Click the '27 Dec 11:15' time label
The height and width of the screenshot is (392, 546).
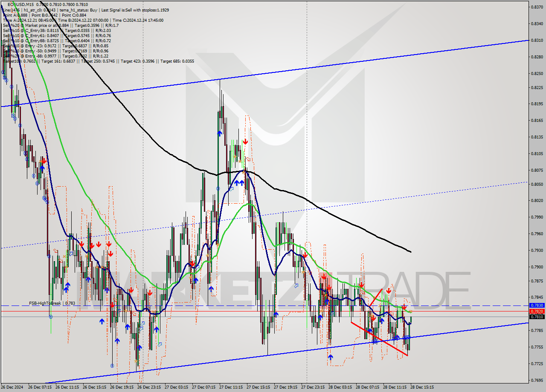(x=231, y=387)
